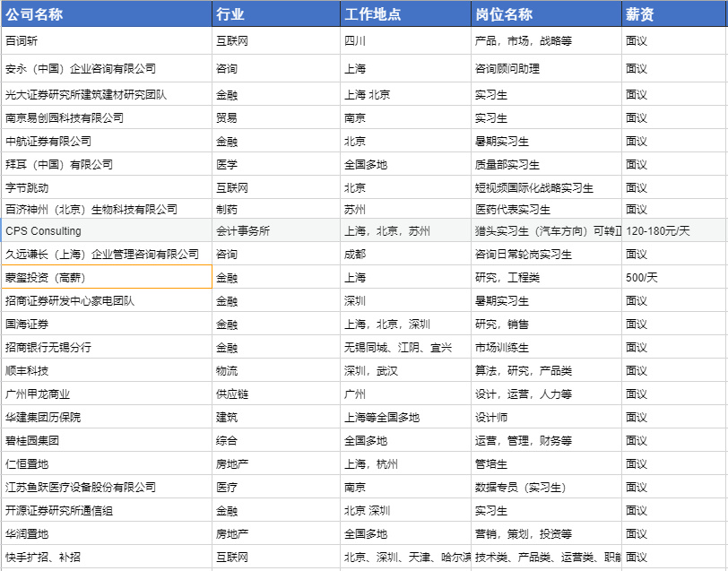This screenshot has width=728, height=571.
Task: Click the company cell 百词斩
Action: pos(107,41)
